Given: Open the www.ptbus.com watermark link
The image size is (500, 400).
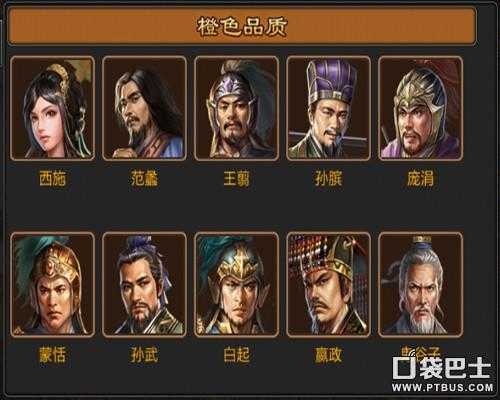Looking at the screenshot, I should 443,387.
